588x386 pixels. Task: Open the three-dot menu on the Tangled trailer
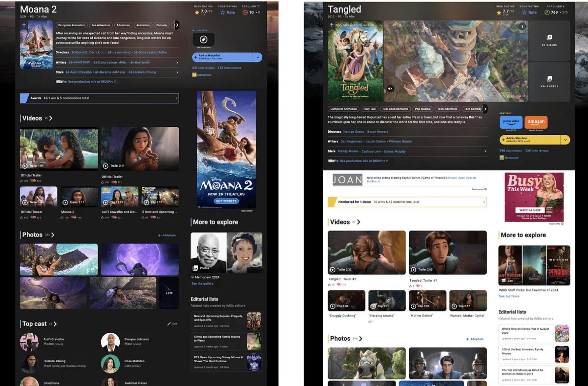pyautogui.click(x=522, y=26)
